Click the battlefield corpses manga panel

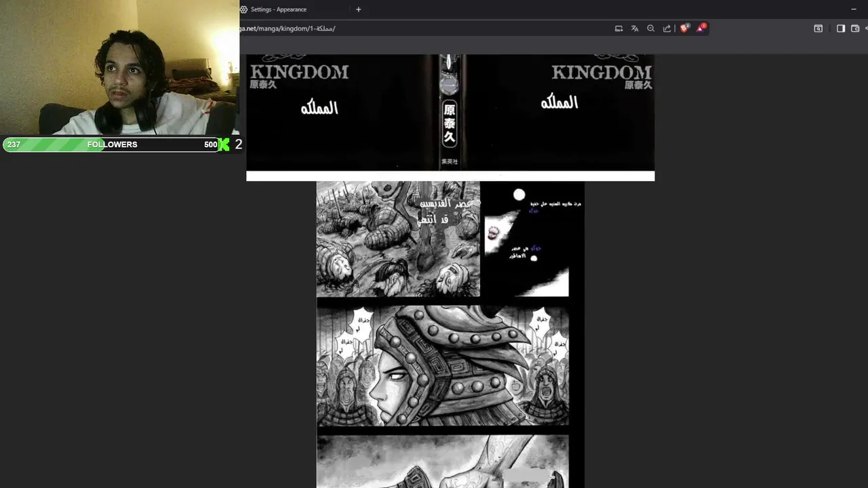point(398,239)
